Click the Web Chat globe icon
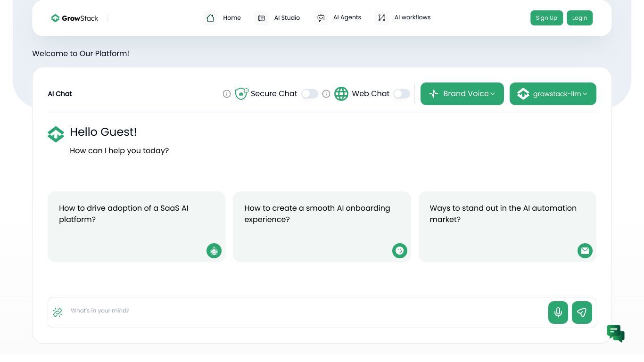Screen dimensions: 644x362 click(x=341, y=94)
